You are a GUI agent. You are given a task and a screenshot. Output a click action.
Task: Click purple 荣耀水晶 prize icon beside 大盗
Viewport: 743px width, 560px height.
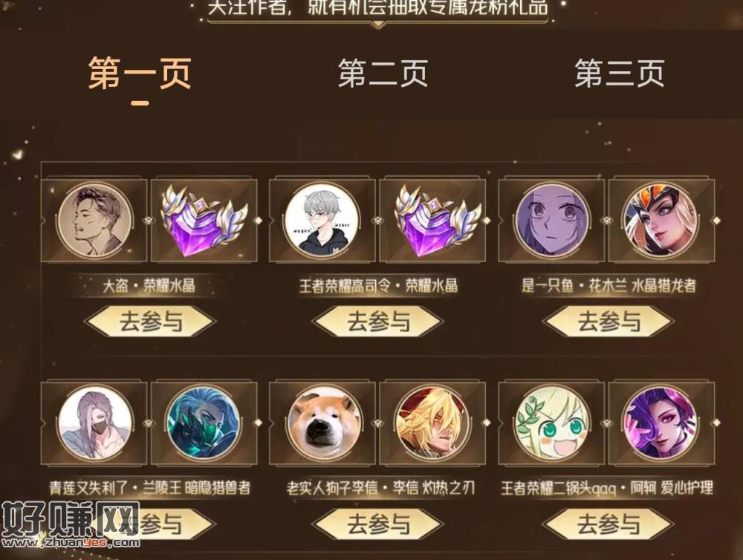click(x=204, y=221)
